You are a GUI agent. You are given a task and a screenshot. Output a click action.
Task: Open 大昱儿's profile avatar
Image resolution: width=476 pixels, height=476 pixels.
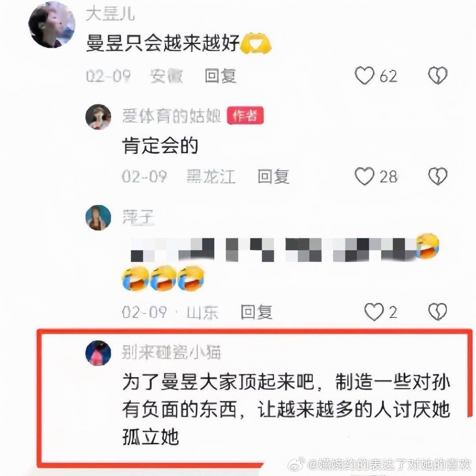(52, 25)
